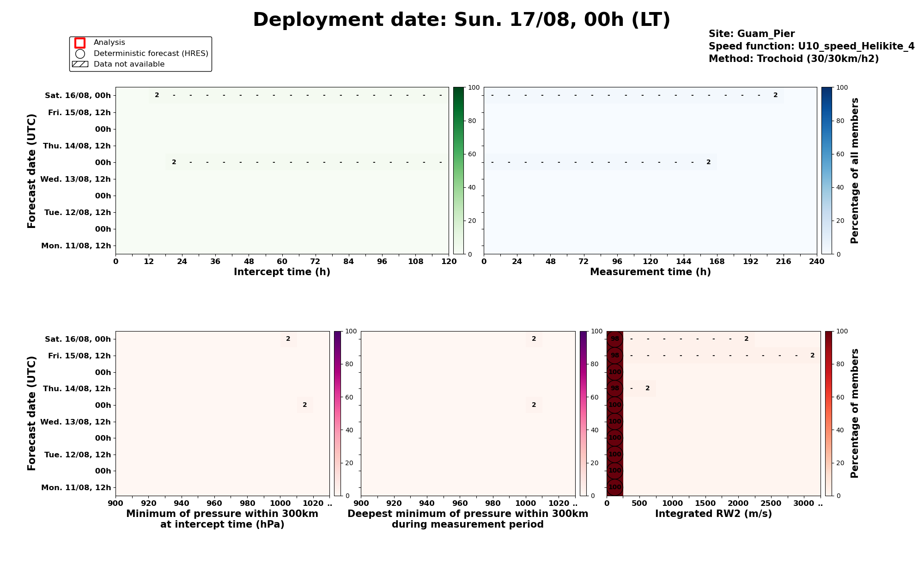This screenshot has width=924, height=578.
Task: Click 'Mon. 11/08, 12h' label on lower forecast axis
Action: tap(76, 488)
